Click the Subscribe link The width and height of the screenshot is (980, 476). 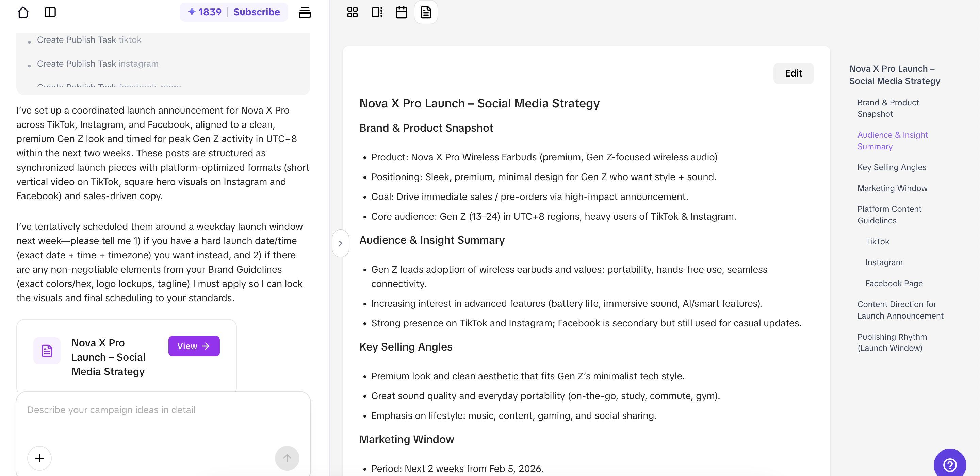[x=257, y=12]
